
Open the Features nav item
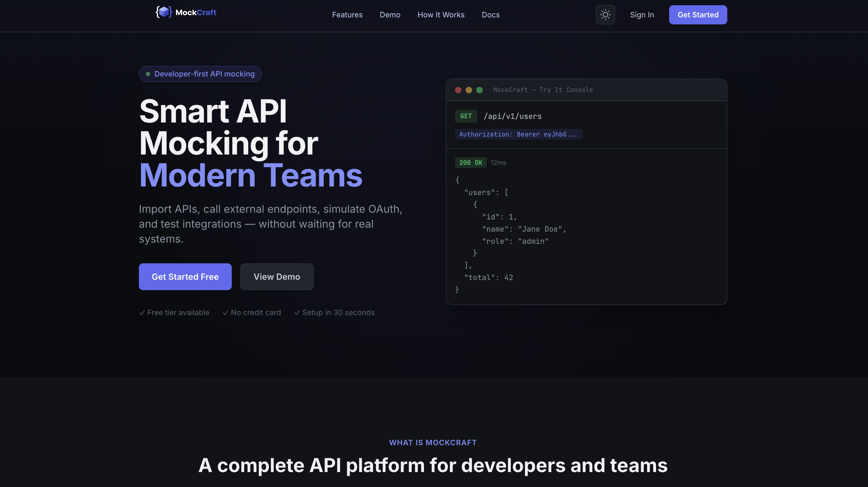(x=347, y=15)
